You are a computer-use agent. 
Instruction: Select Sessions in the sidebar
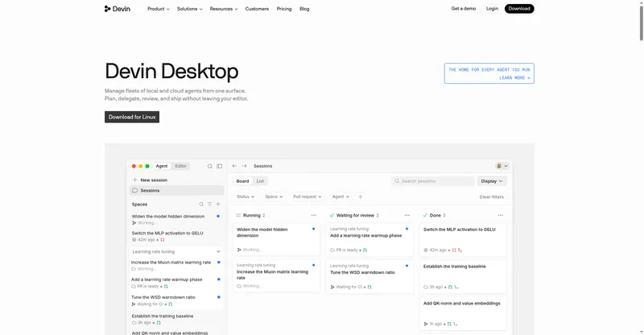click(x=177, y=190)
